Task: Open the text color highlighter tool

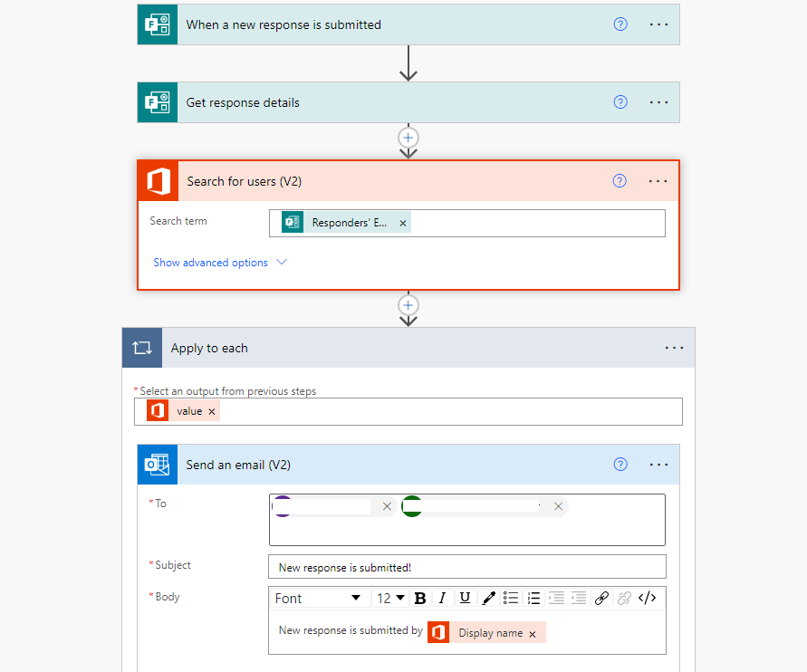Action: pos(488,599)
